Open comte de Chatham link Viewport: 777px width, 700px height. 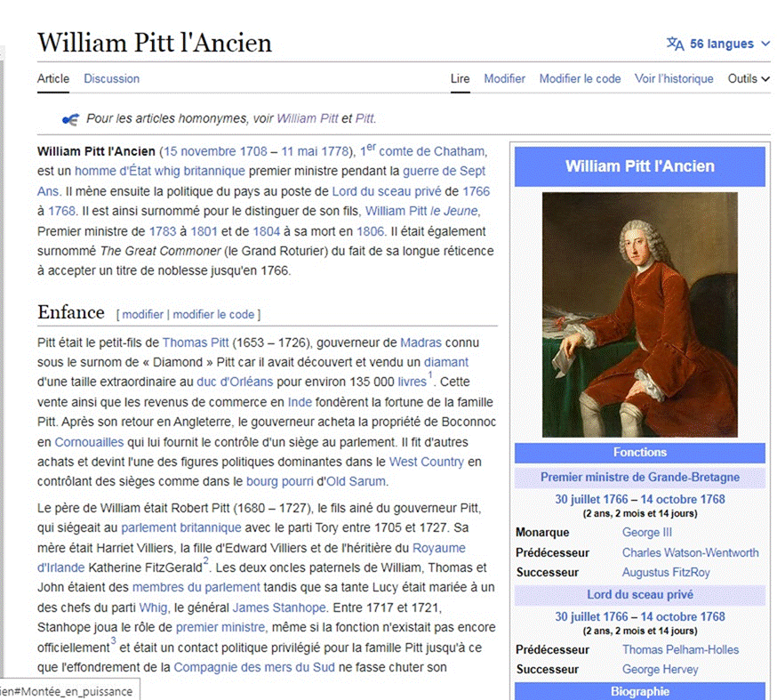click(431, 151)
